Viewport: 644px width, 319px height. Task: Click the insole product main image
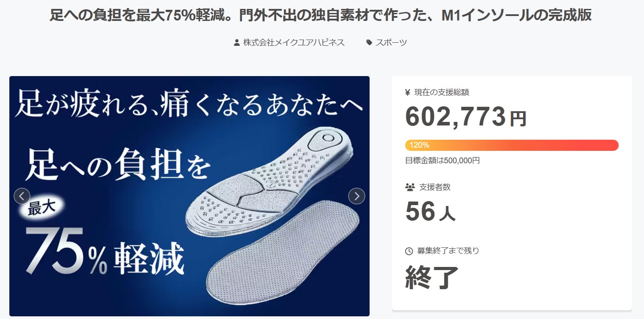pyautogui.click(x=189, y=196)
